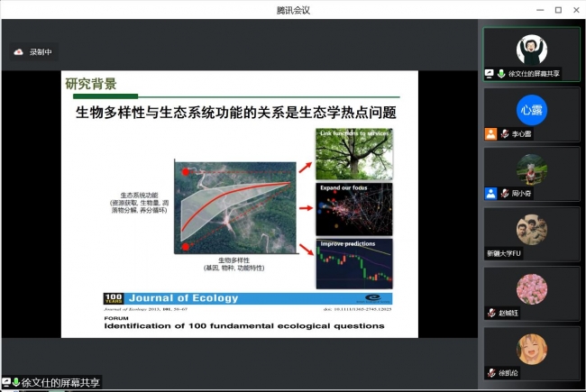
Task: Click screen share icon in 徐文仕's tile
Action: [490, 74]
